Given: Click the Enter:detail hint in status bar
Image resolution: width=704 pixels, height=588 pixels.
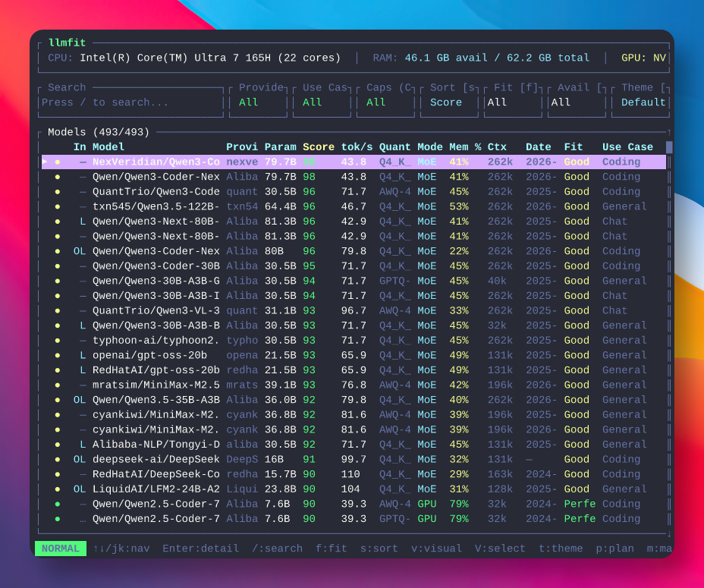Looking at the screenshot, I should pyautogui.click(x=201, y=549).
